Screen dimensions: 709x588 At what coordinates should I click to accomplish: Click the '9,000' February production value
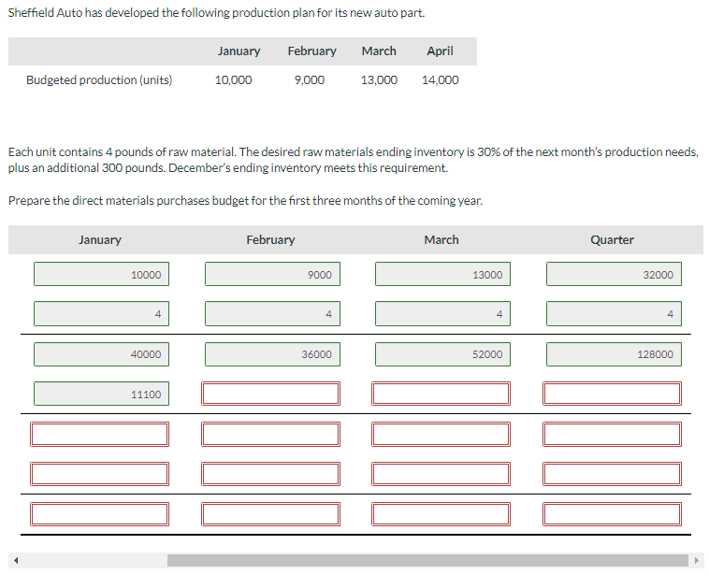coord(310,80)
